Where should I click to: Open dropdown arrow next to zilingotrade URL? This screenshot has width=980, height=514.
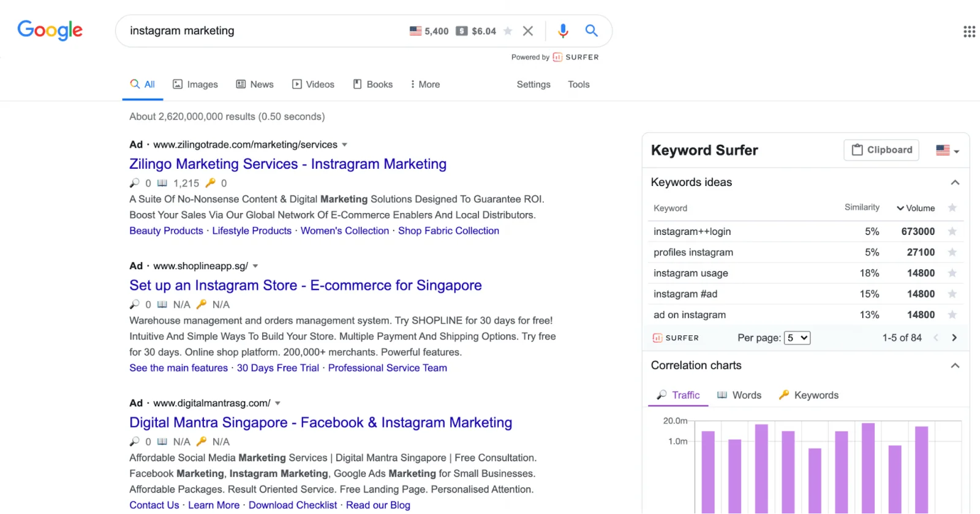344,145
